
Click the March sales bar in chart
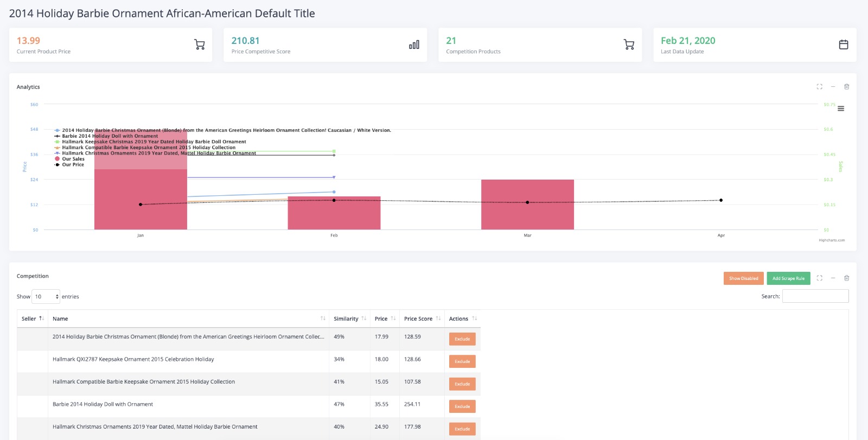(x=527, y=205)
